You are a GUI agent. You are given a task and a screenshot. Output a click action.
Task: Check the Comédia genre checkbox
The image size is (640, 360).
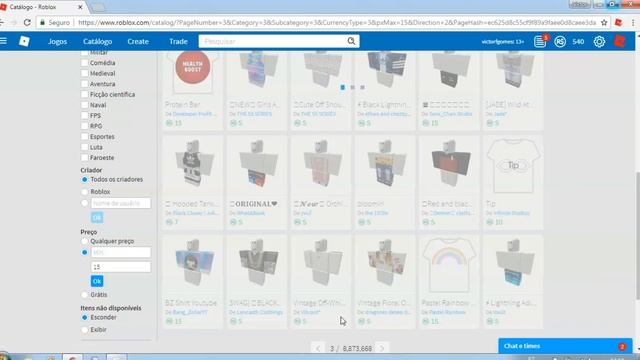[84, 63]
